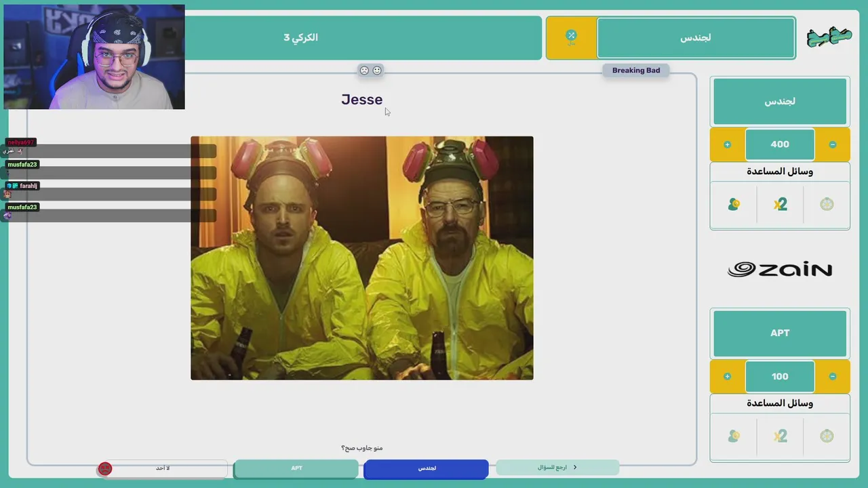The height and width of the screenshot is (488, 868).
Task: Click the back chevron on ارجع للسؤال
Action: point(575,467)
